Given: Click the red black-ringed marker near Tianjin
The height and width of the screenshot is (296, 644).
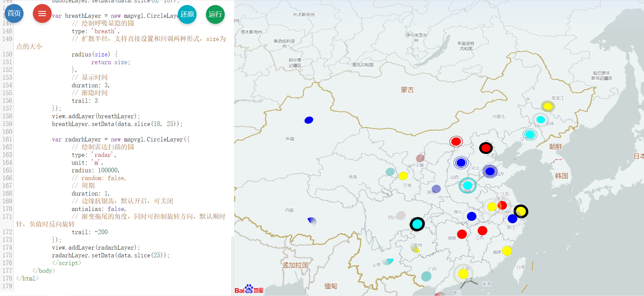Looking at the screenshot, I should click(x=486, y=148).
